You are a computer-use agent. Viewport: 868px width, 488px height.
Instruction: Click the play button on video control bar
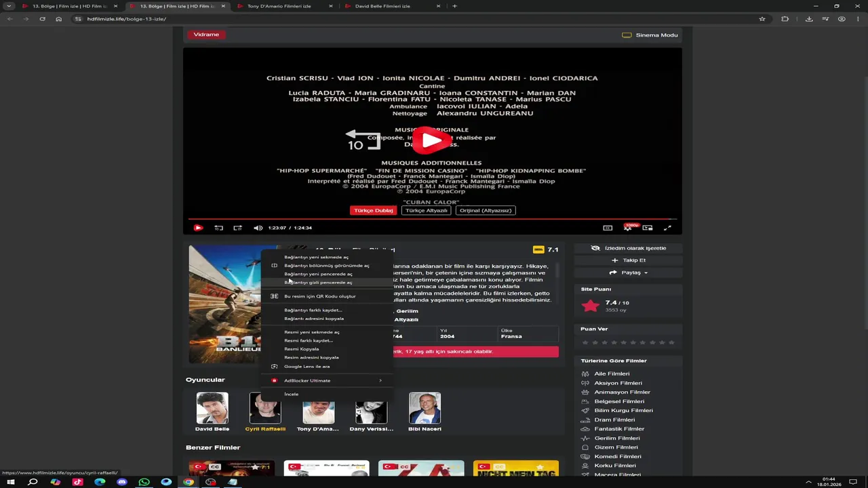(x=198, y=228)
